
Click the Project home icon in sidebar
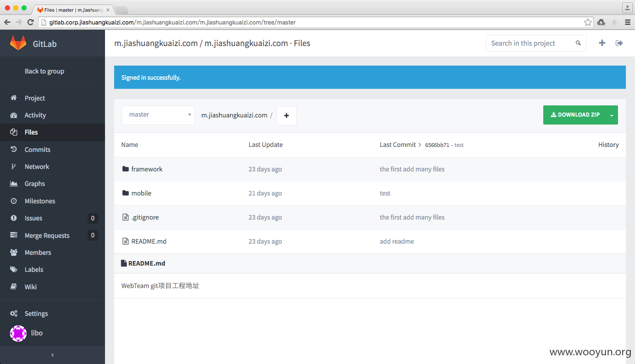[x=14, y=98]
